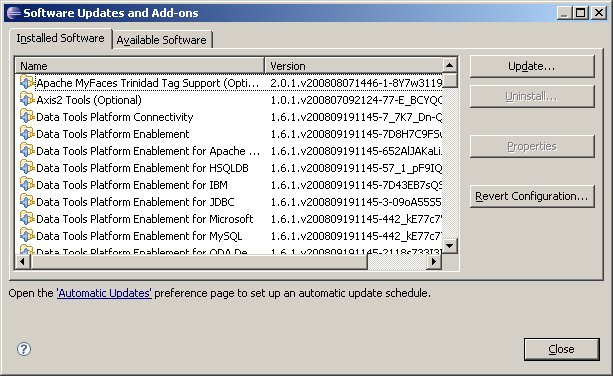Open the help question mark icon
Screen dimensions: 613x376
pos(24,349)
